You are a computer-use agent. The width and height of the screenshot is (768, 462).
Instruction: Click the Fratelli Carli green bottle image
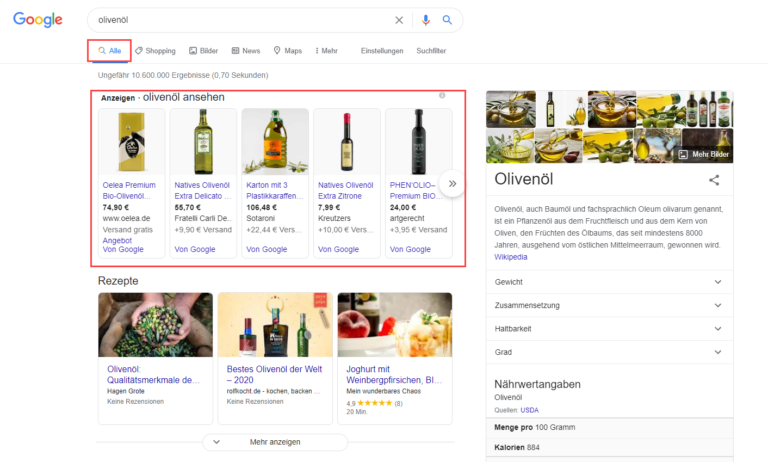click(x=203, y=142)
